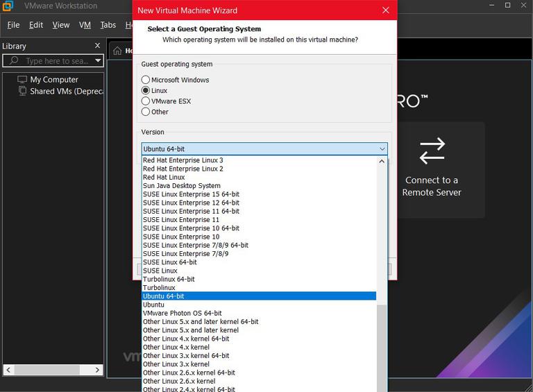Choose Other Linux 3.x kernel 64-bit
The image size is (533, 392).
click(x=259, y=355)
